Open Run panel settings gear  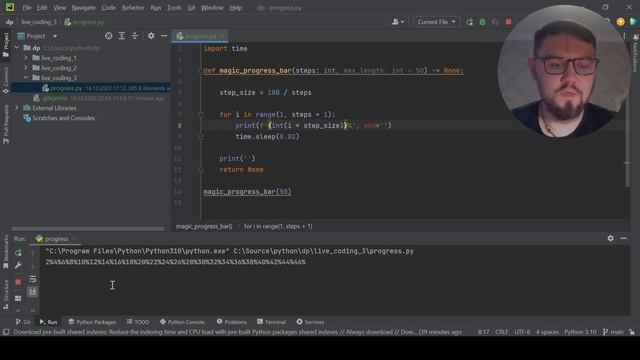coord(610,238)
